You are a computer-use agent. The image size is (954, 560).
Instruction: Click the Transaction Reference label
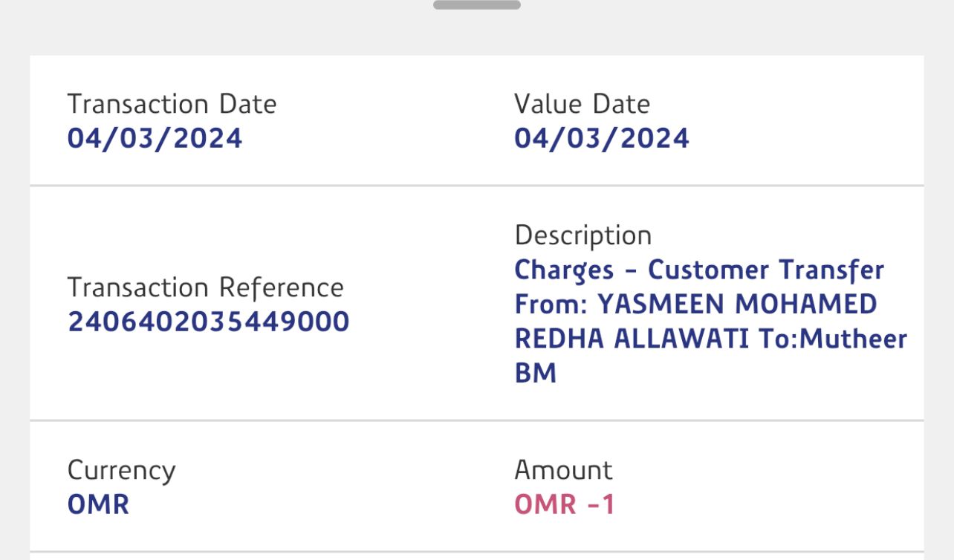pos(205,287)
